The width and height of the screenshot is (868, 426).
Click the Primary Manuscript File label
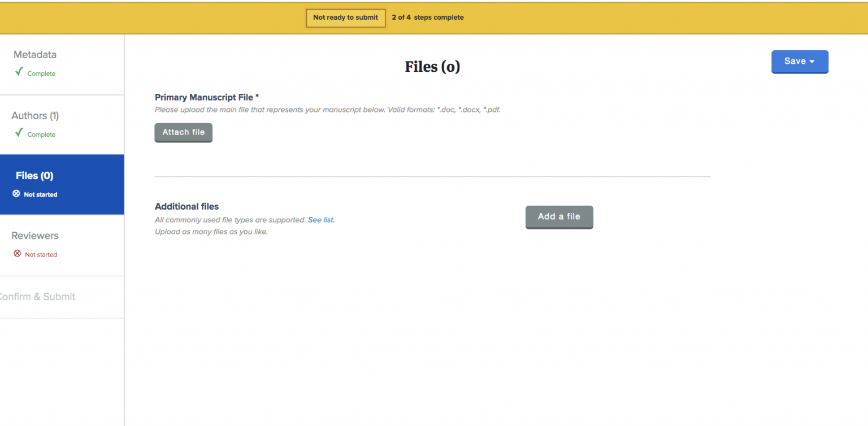point(207,97)
